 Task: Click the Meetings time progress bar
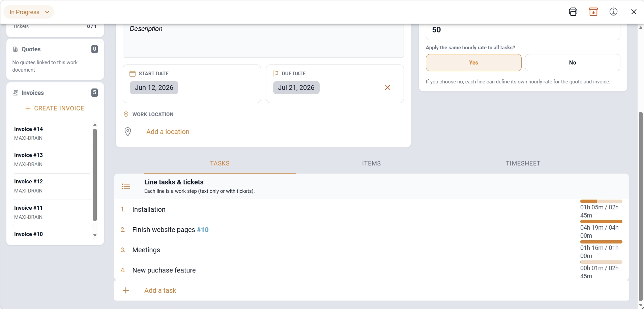[x=601, y=242]
